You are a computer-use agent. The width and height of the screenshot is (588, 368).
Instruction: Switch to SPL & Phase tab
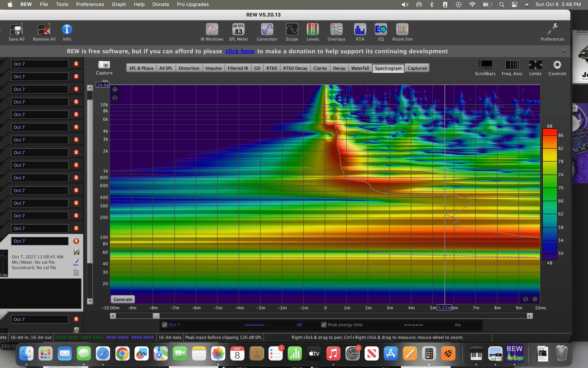click(x=141, y=68)
